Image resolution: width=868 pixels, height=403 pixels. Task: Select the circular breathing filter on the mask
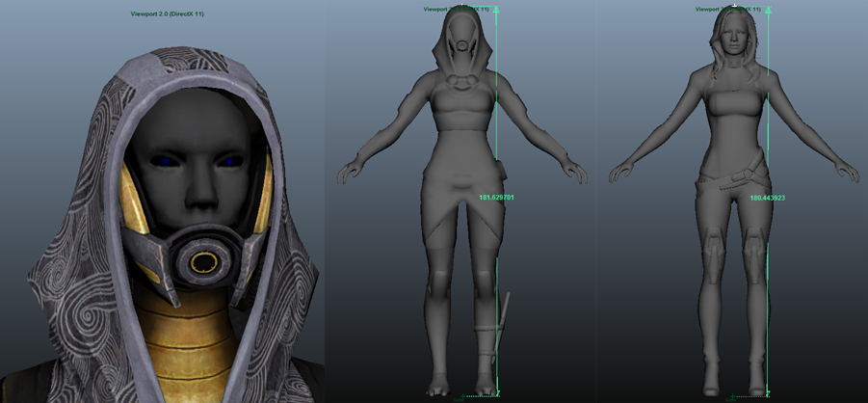[203, 260]
